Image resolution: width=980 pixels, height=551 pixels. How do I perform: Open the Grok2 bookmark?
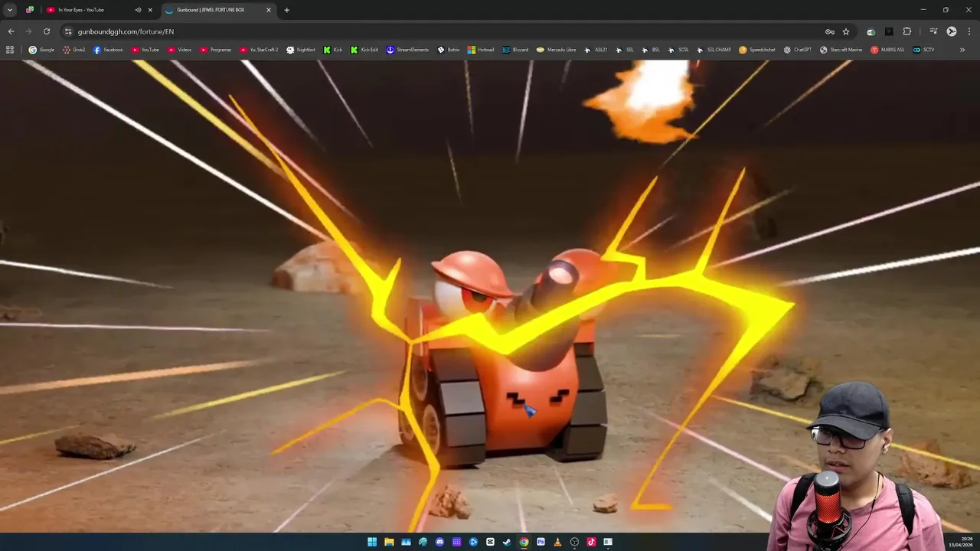tap(73, 50)
